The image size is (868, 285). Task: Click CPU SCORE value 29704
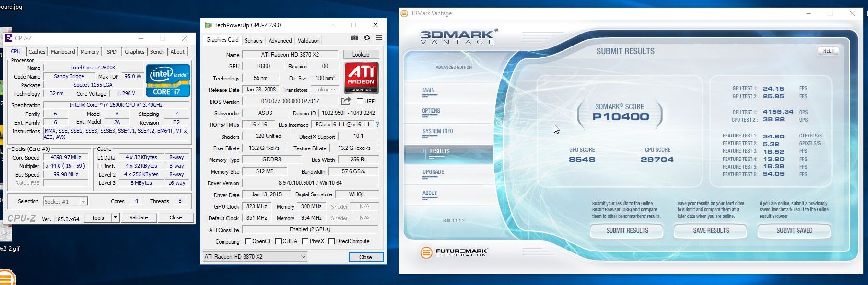pos(657,160)
